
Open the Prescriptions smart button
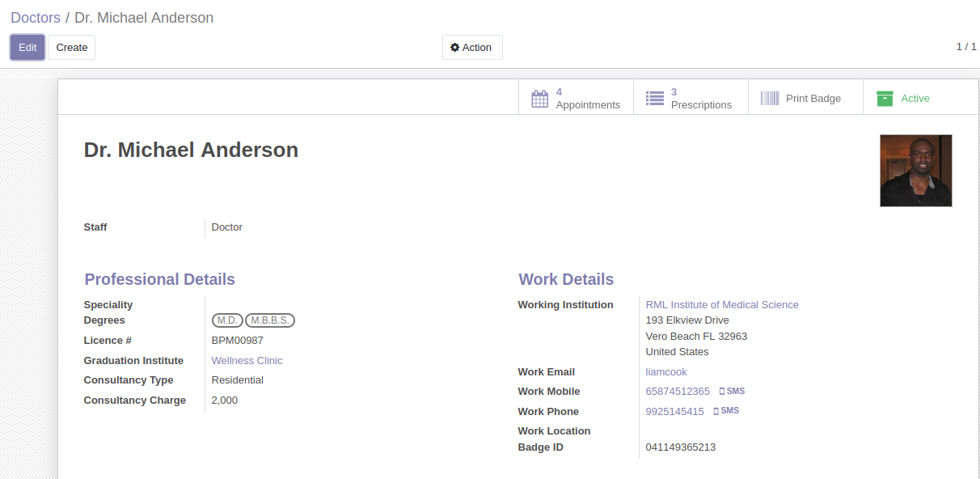click(691, 97)
